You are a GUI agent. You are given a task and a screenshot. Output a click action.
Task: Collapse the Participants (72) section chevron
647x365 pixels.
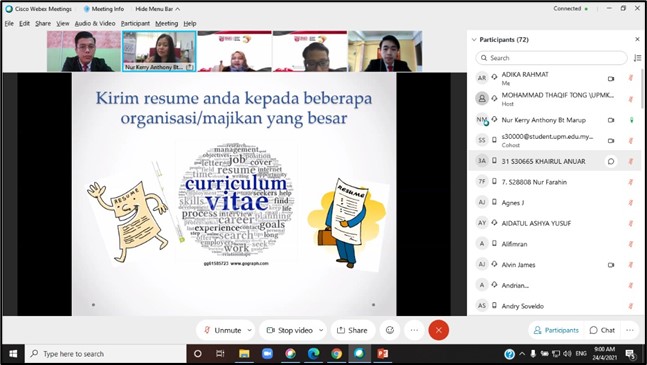coord(474,40)
